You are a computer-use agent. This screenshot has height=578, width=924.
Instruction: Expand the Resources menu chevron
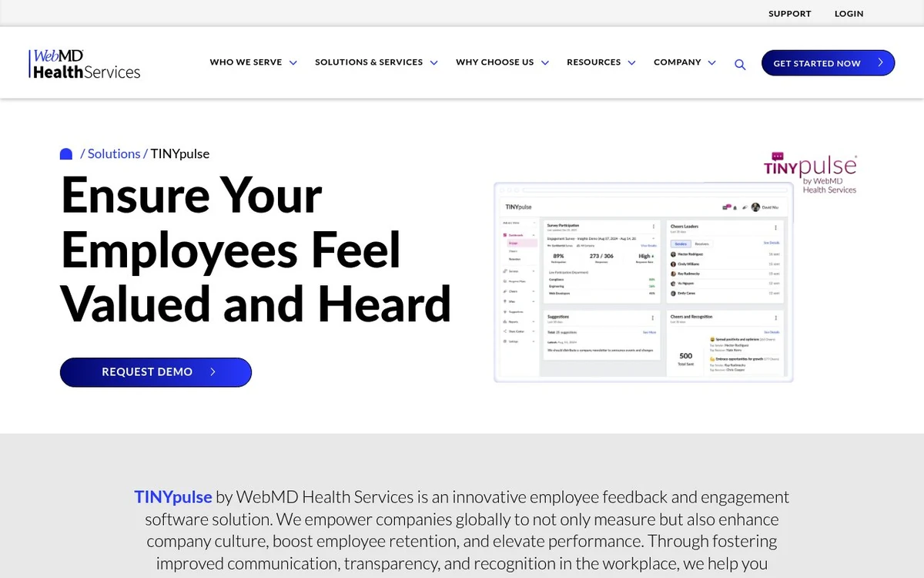click(x=631, y=63)
